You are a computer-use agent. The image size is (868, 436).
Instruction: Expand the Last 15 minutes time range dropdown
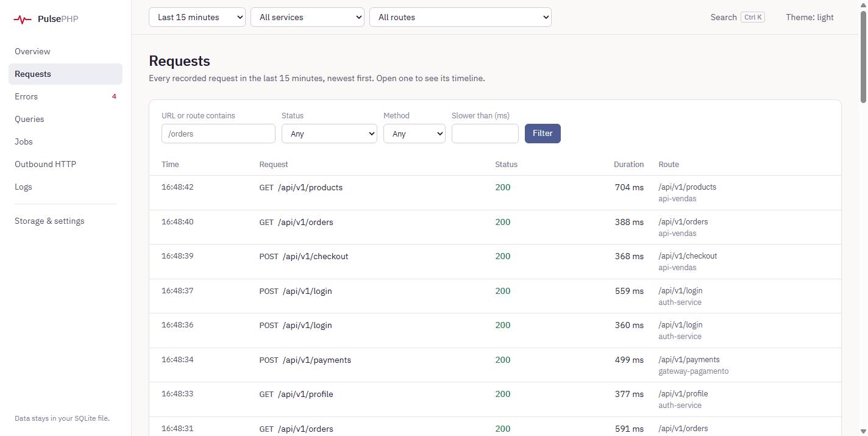click(x=197, y=17)
